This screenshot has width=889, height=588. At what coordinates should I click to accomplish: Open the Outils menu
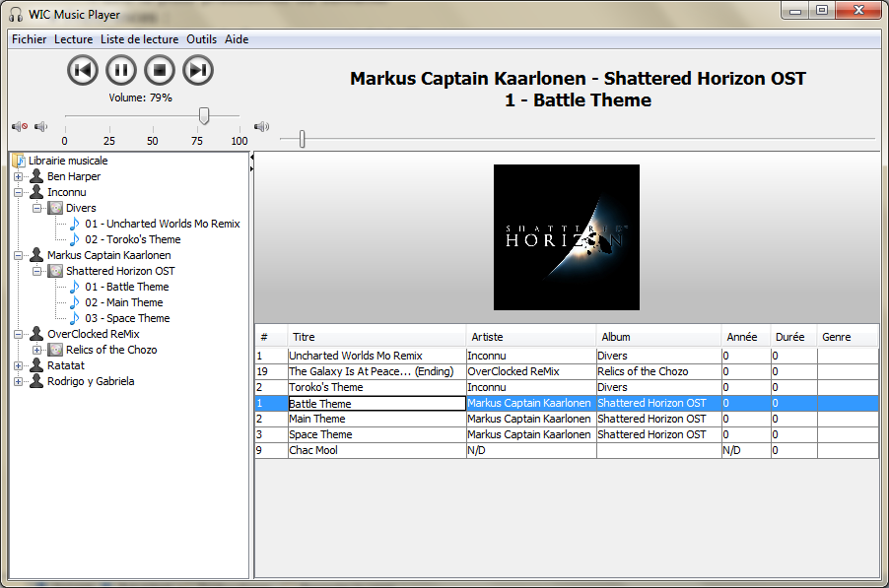tap(201, 39)
